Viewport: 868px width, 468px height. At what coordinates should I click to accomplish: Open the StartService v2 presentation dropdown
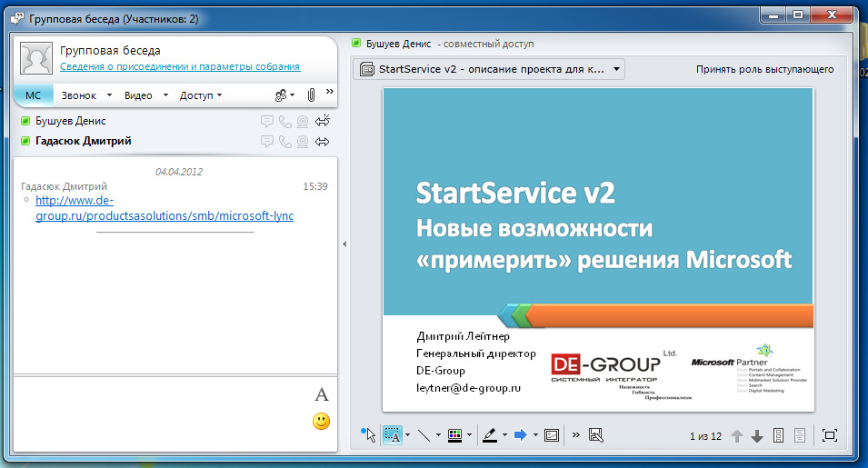489,69
